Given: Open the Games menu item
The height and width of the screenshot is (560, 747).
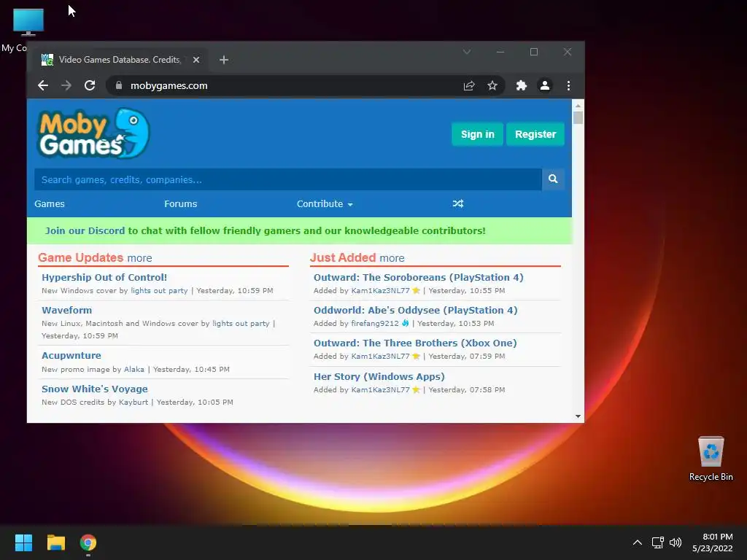Looking at the screenshot, I should pos(50,204).
